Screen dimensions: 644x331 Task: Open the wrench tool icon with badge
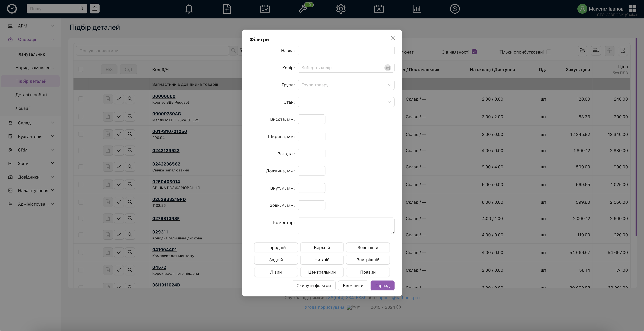coord(303,9)
